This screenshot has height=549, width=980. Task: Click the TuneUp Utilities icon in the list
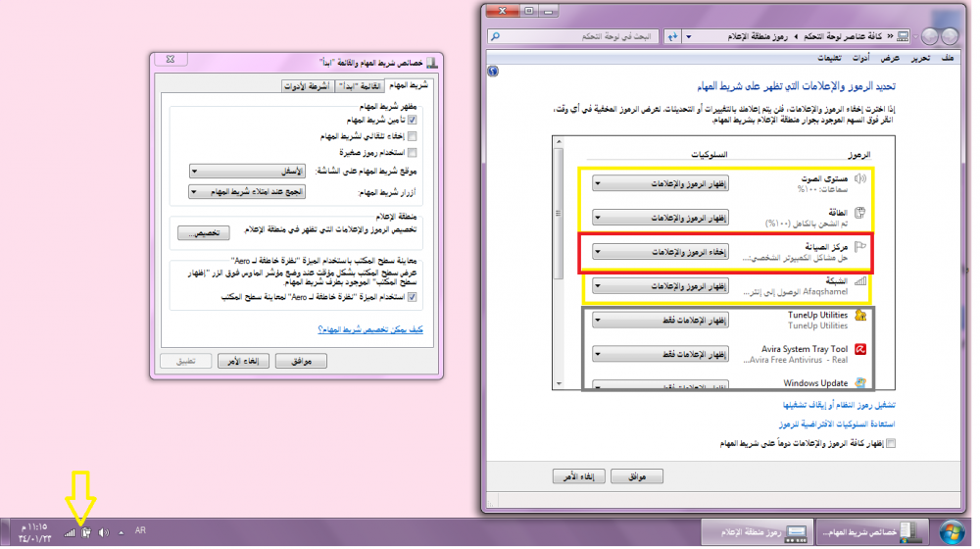859,315
